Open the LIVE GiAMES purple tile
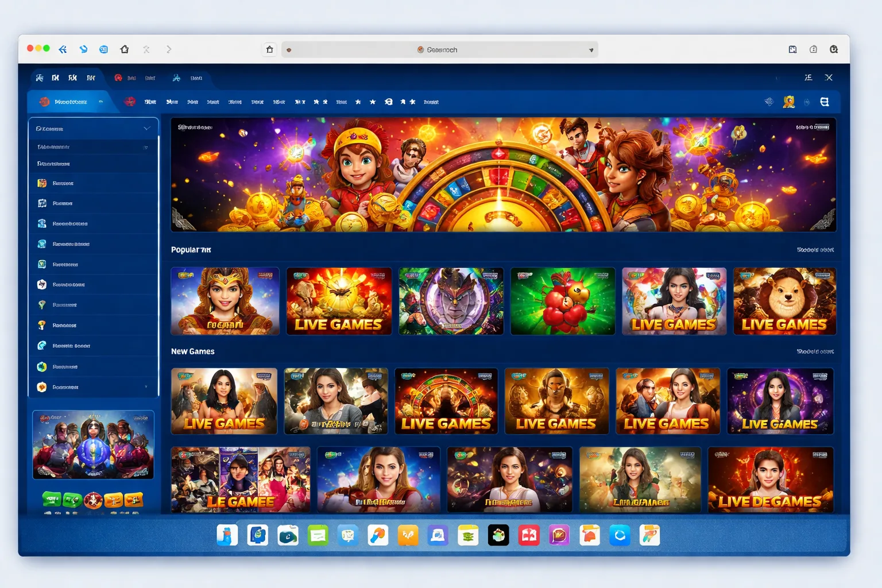Screen dimensions: 882x588 click(x=780, y=401)
